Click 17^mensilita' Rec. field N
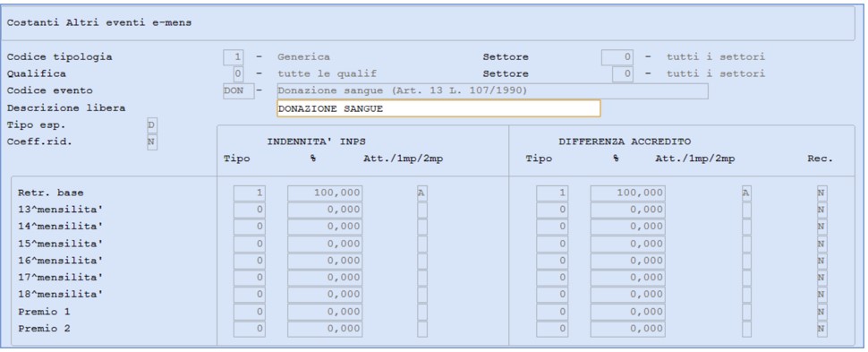The height and width of the screenshot is (352, 868). (822, 278)
